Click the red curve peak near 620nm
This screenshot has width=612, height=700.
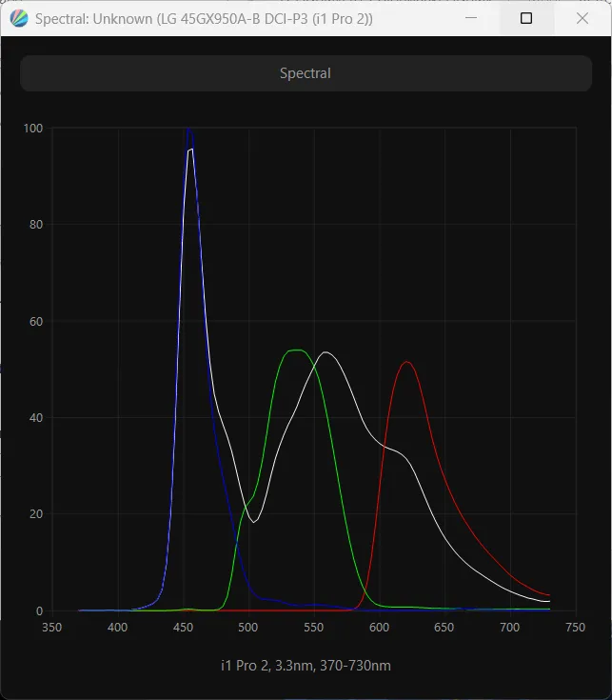tap(407, 362)
